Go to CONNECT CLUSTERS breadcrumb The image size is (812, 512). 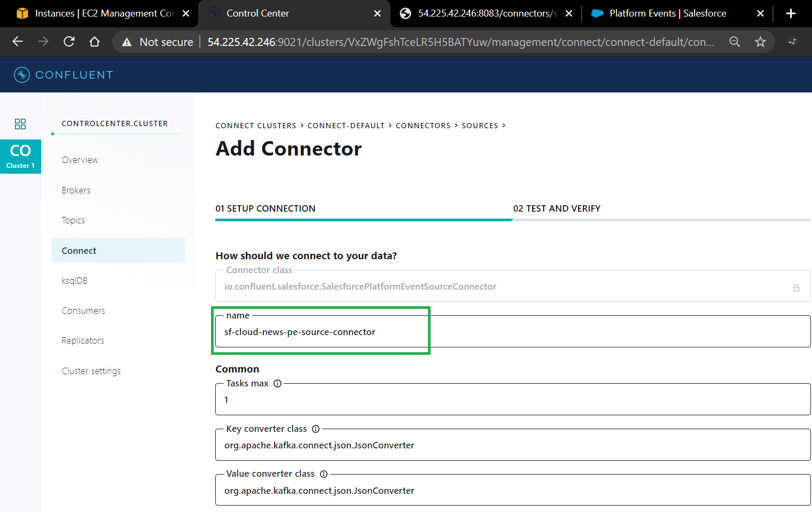click(x=255, y=126)
